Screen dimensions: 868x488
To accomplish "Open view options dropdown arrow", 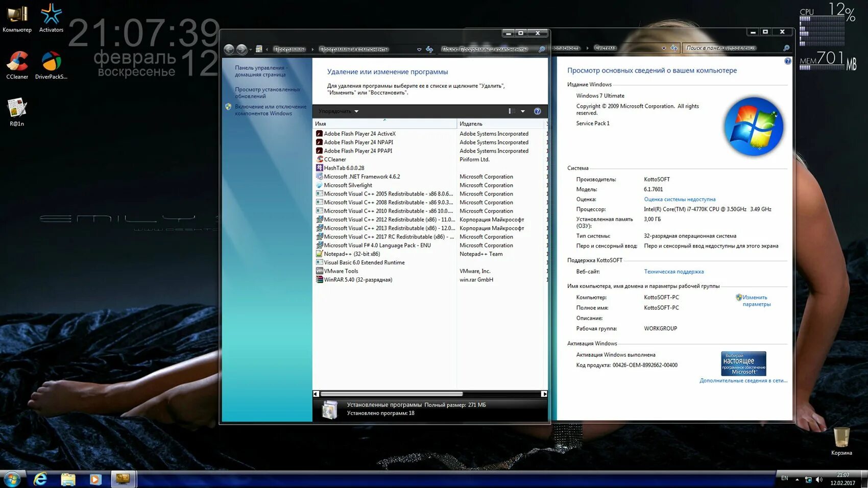I will pyautogui.click(x=522, y=111).
